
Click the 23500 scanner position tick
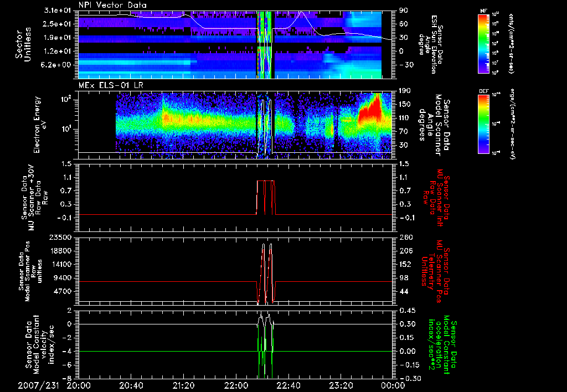(60, 237)
